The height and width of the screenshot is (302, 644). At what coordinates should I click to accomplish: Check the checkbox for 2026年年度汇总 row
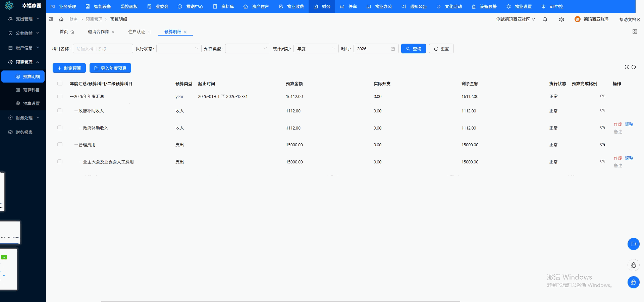click(x=60, y=96)
